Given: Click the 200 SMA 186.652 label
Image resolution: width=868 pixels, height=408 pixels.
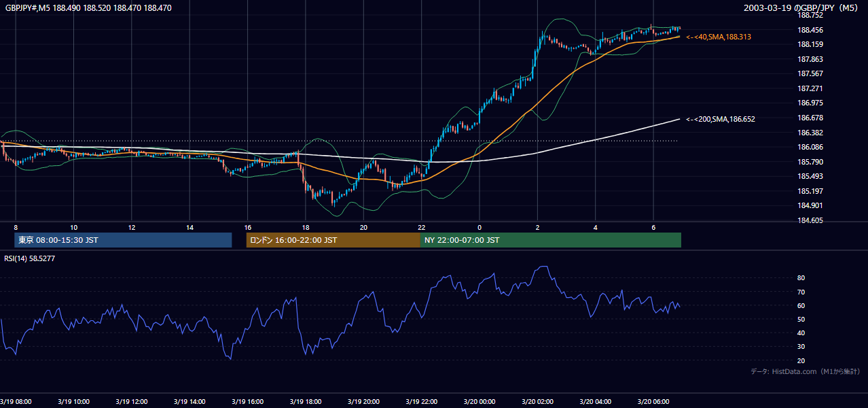Looking at the screenshot, I should [x=721, y=119].
